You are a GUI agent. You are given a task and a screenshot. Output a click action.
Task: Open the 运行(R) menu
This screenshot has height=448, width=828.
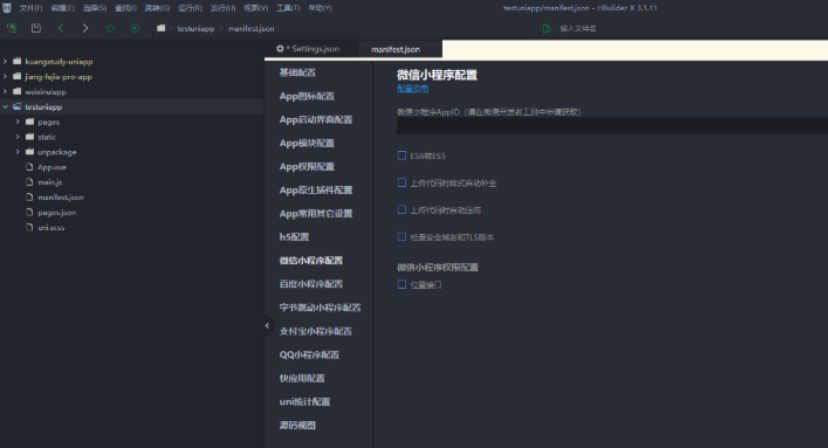tap(190, 8)
